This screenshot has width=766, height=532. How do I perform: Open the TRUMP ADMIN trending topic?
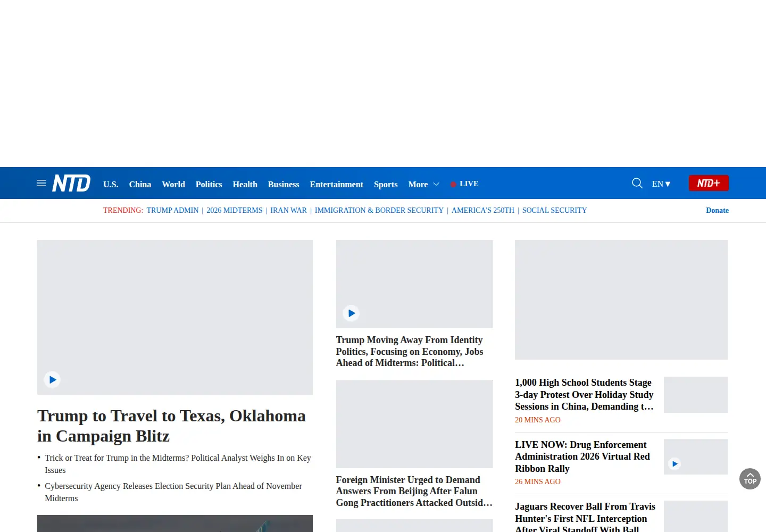172,211
